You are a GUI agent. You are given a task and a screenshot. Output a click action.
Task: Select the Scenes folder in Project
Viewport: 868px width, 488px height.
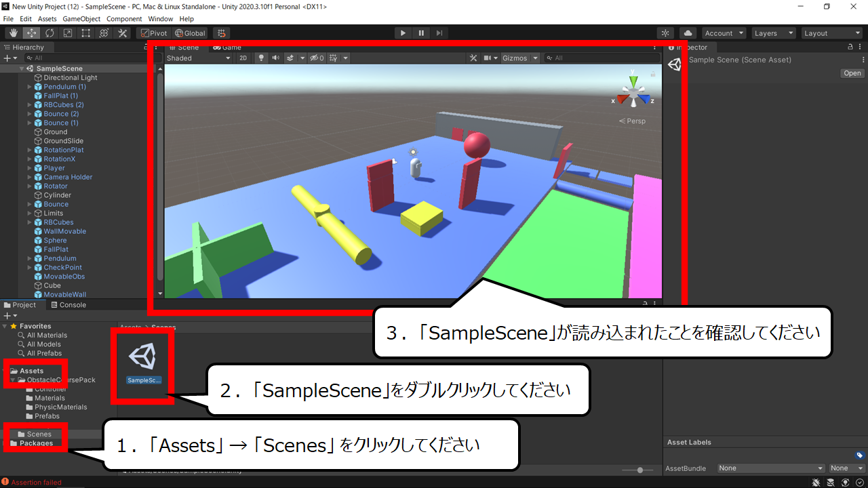click(x=39, y=434)
